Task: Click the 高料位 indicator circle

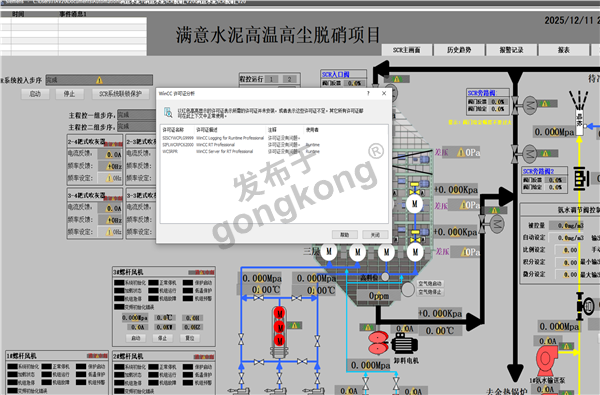Action: (385, 277)
